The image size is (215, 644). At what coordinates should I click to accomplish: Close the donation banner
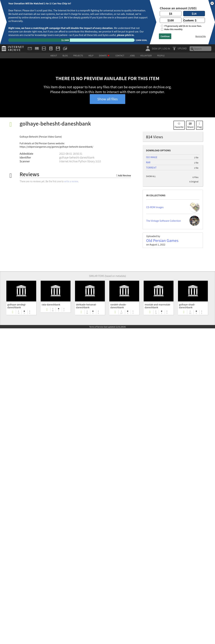(x=212, y=3)
